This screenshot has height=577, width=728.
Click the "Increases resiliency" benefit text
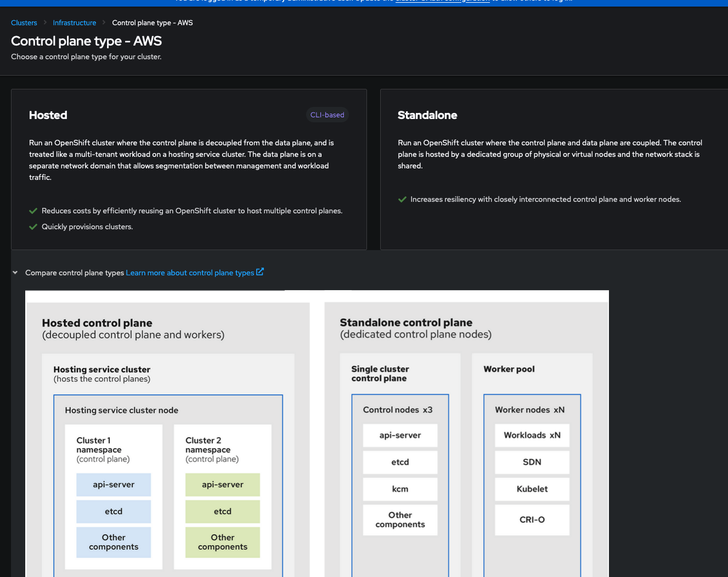coord(546,200)
